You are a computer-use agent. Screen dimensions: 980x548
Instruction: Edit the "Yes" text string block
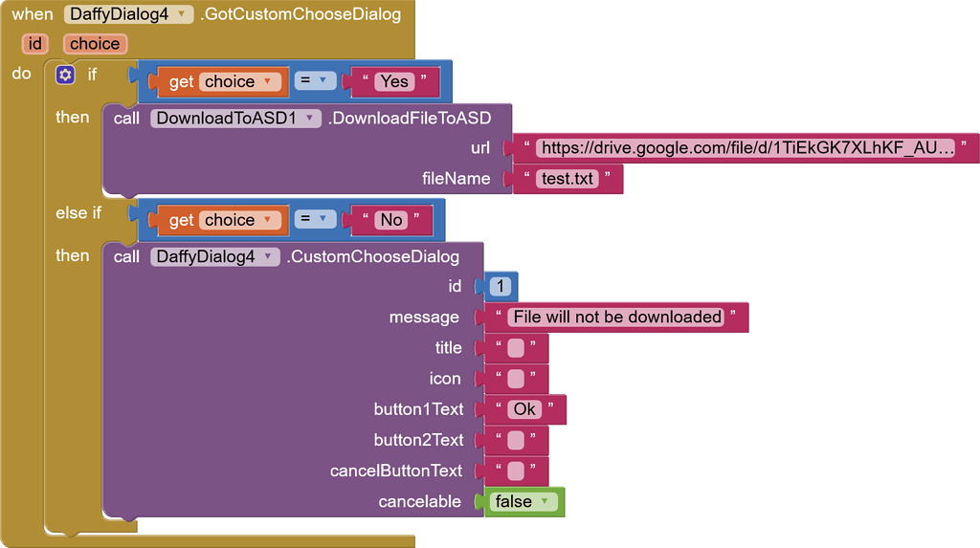click(x=394, y=82)
